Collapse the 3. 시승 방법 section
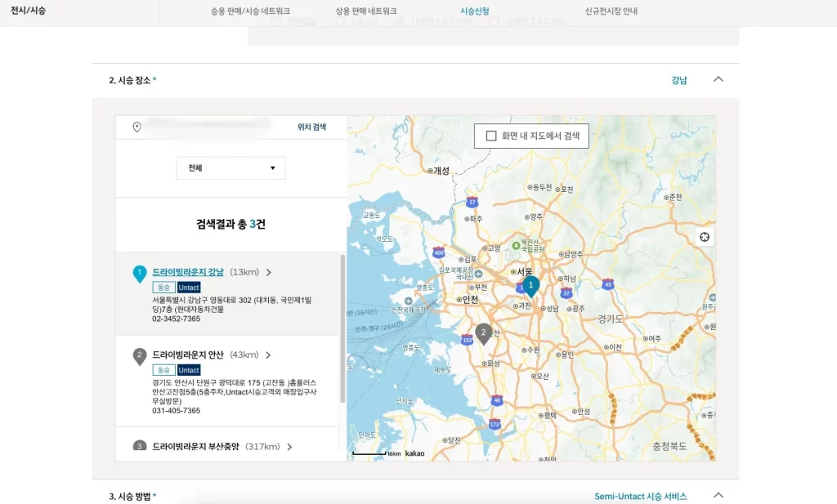 coord(718,495)
